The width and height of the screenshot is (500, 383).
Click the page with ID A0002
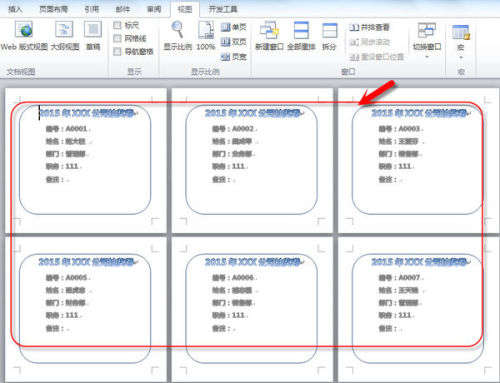point(252,160)
